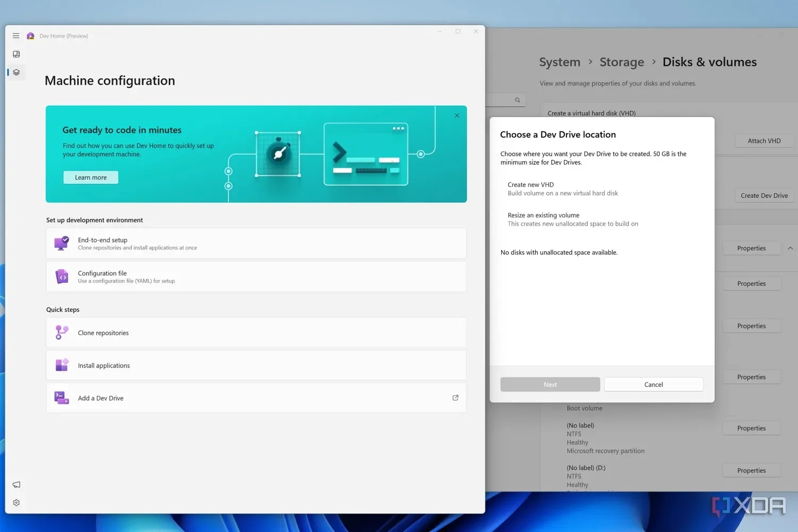Image resolution: width=798 pixels, height=532 pixels.
Task: Click the Attach VHD button in Settings
Action: [x=764, y=141]
